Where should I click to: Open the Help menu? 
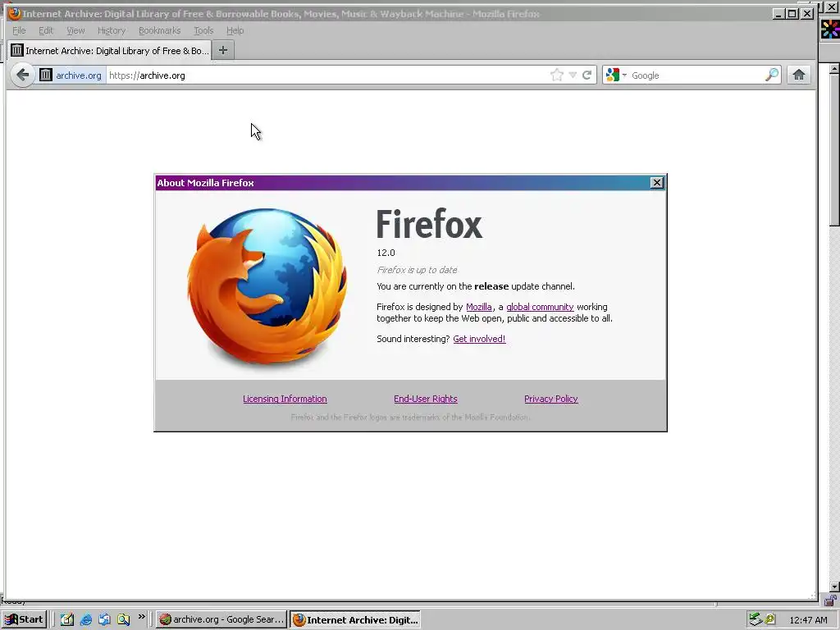235,30
